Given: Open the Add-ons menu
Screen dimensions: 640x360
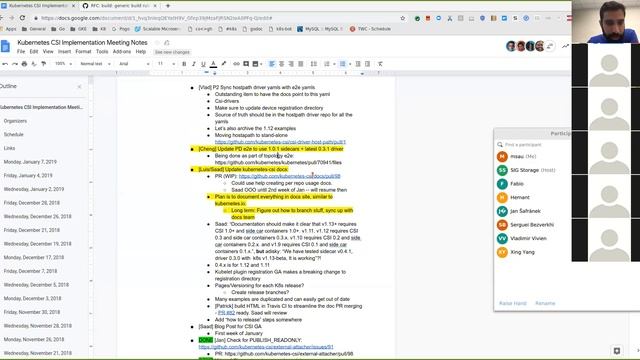Looking at the screenshot, I should pos(122,52).
